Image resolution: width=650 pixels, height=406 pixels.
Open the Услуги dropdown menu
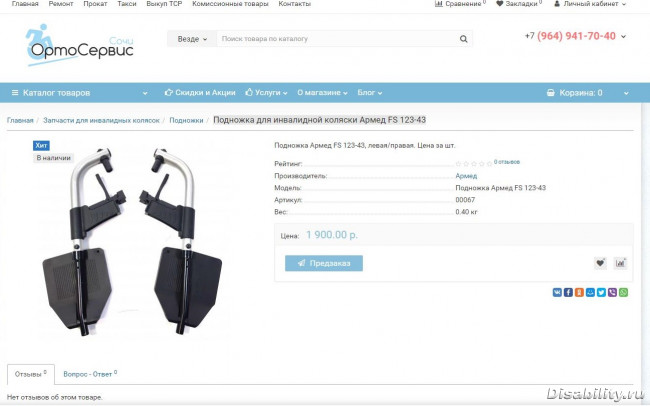pyautogui.click(x=266, y=92)
